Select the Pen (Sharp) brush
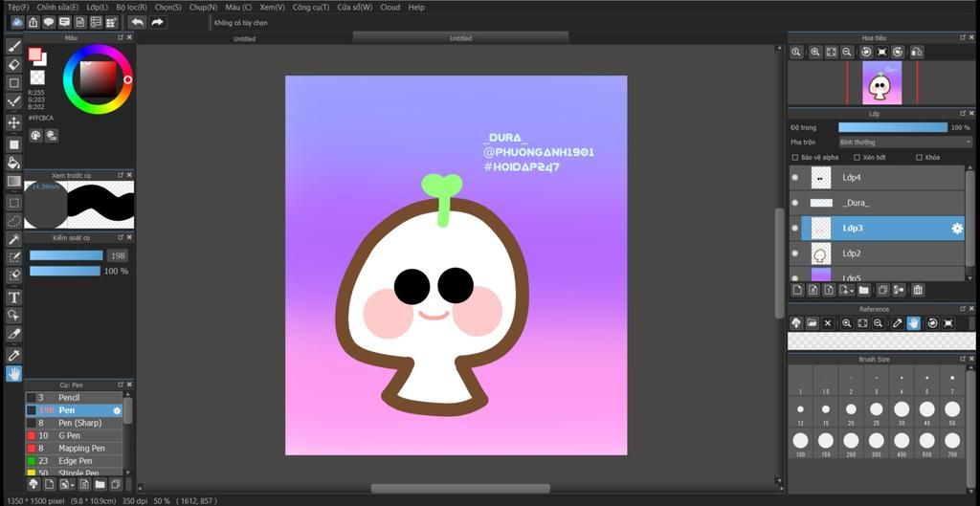980x506 pixels. 75,423
